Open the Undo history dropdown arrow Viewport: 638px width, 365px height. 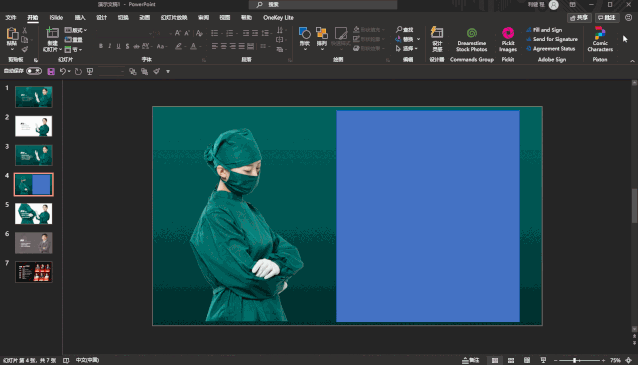(69, 72)
